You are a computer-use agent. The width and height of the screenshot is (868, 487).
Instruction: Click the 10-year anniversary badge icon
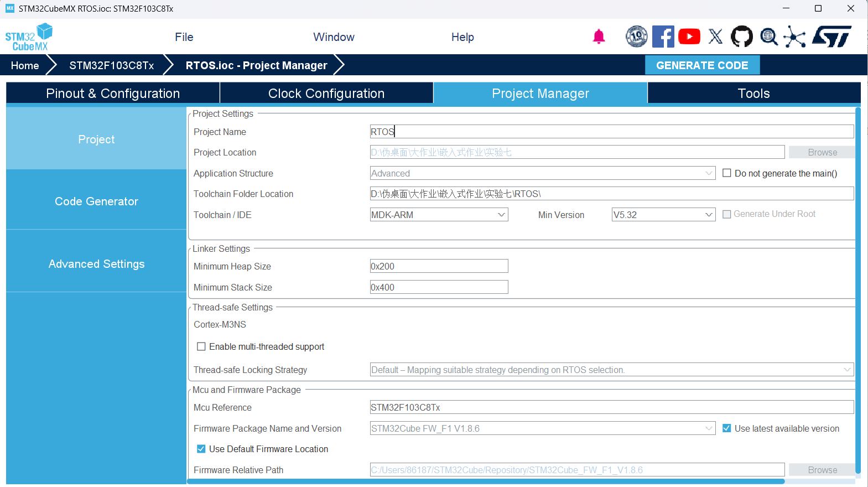[x=637, y=37]
